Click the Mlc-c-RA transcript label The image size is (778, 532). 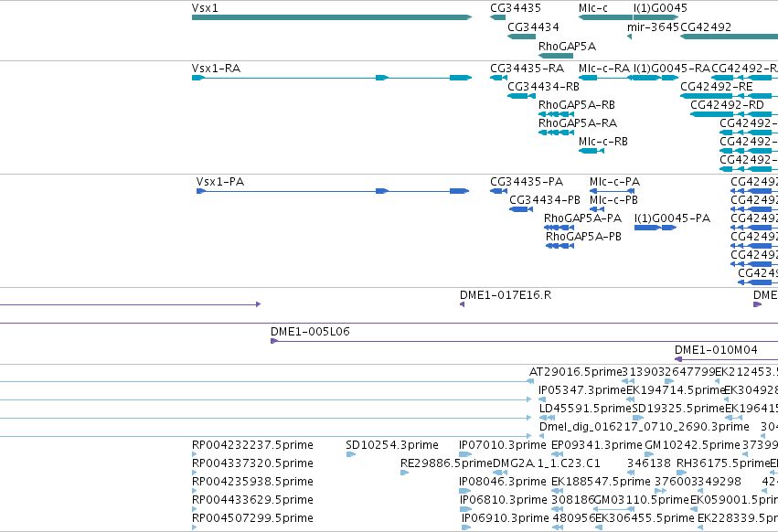point(604,69)
